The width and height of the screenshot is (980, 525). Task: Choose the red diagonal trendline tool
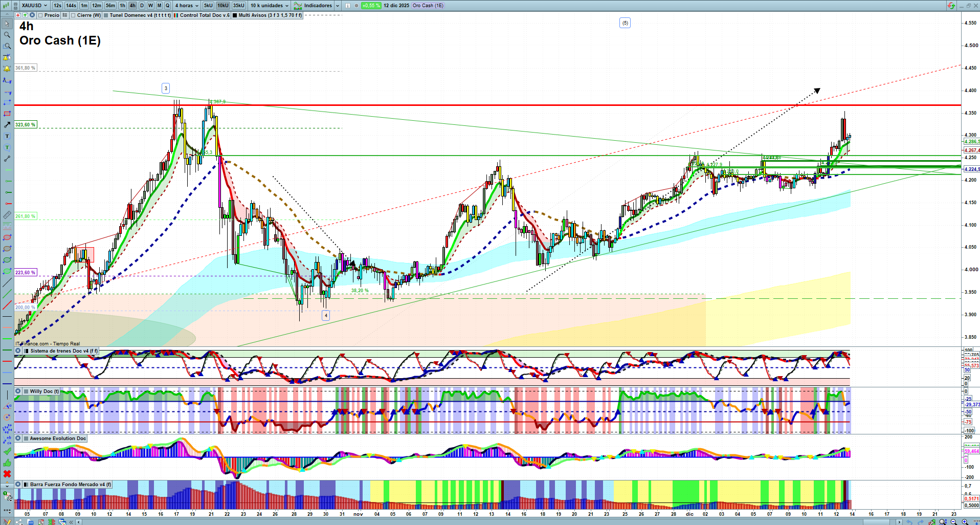[x=7, y=305]
